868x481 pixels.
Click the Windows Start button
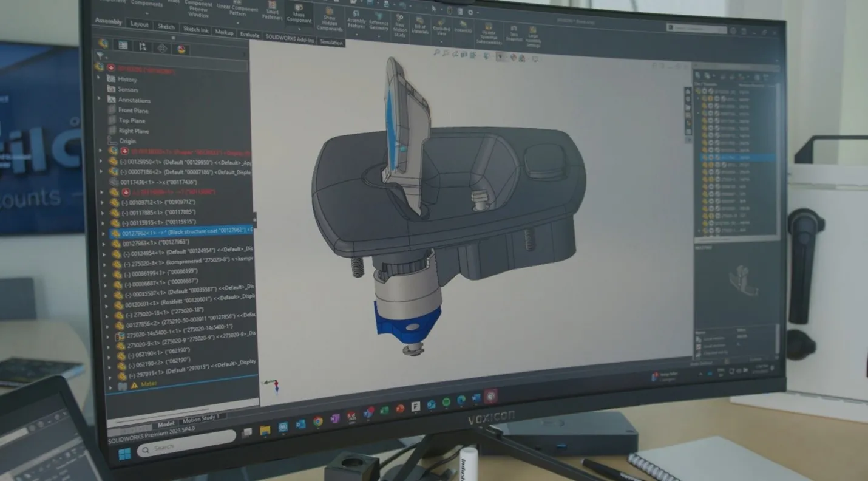coord(124,454)
